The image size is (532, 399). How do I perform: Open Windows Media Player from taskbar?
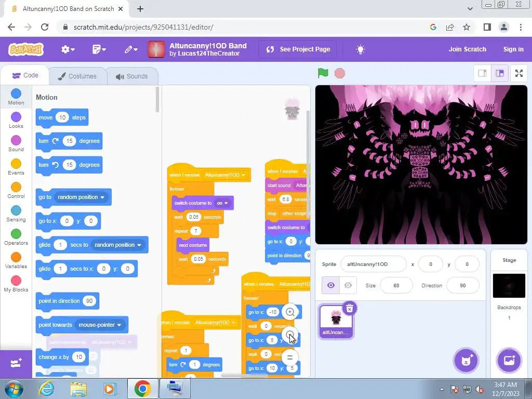pos(110,389)
